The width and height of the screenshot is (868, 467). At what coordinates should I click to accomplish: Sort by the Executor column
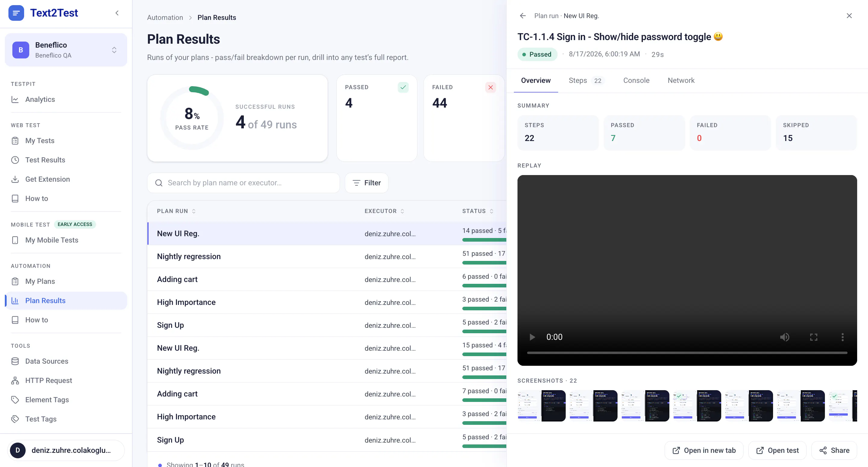[384, 211]
